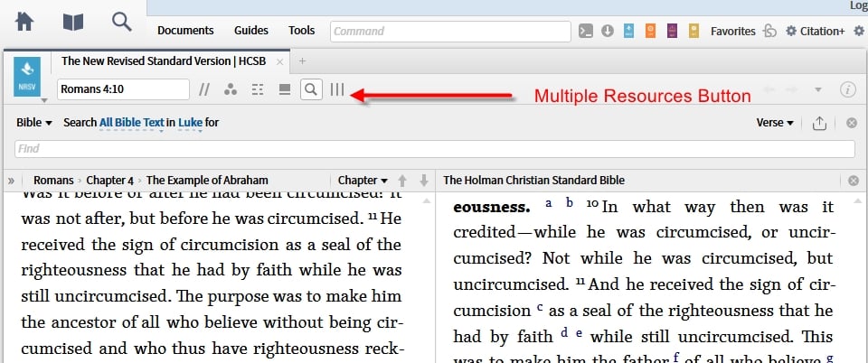Click the Find search text field
Image resolution: width=868 pixels, height=363 pixels.
pyautogui.click(x=435, y=149)
